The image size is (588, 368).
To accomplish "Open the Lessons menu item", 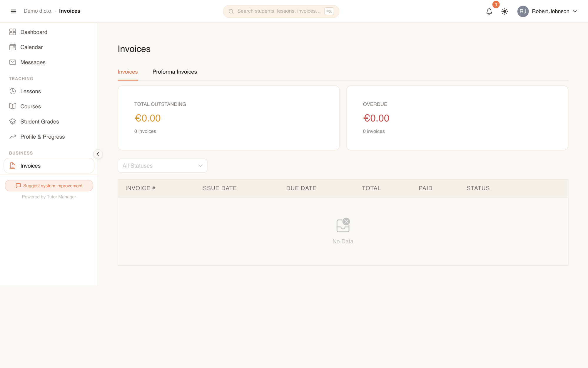I will (x=49, y=91).
